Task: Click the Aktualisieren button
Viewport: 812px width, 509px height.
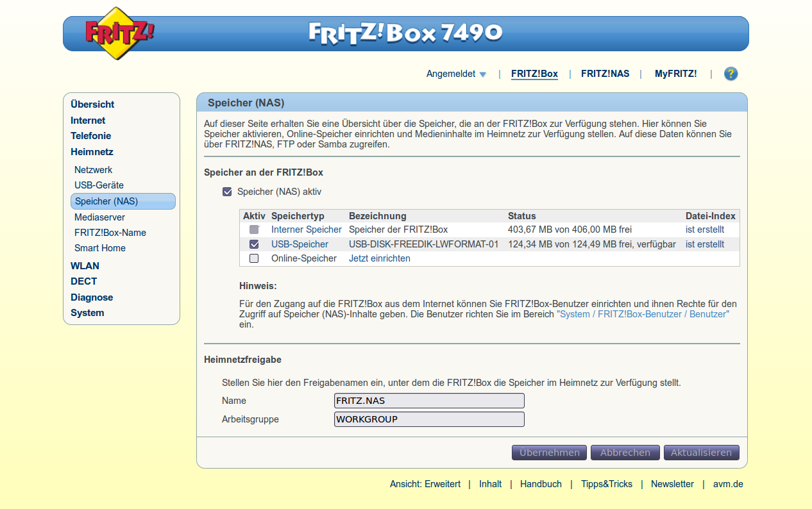Action: pos(701,453)
